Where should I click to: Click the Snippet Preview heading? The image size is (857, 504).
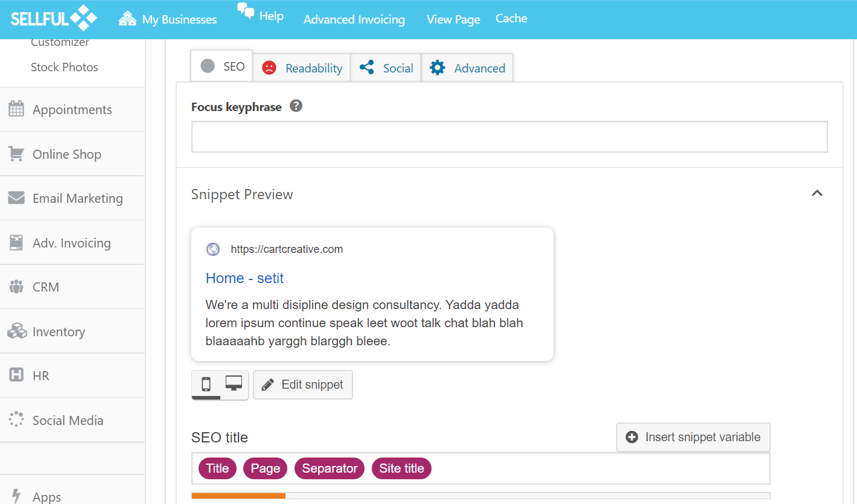click(242, 194)
